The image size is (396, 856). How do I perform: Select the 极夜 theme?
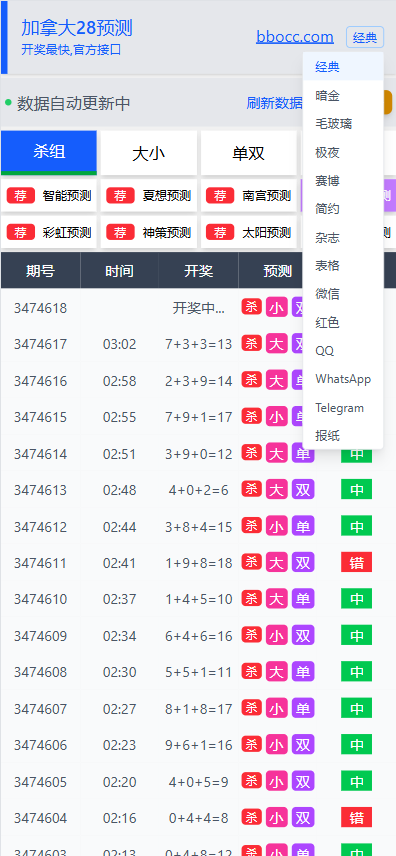tap(343, 152)
